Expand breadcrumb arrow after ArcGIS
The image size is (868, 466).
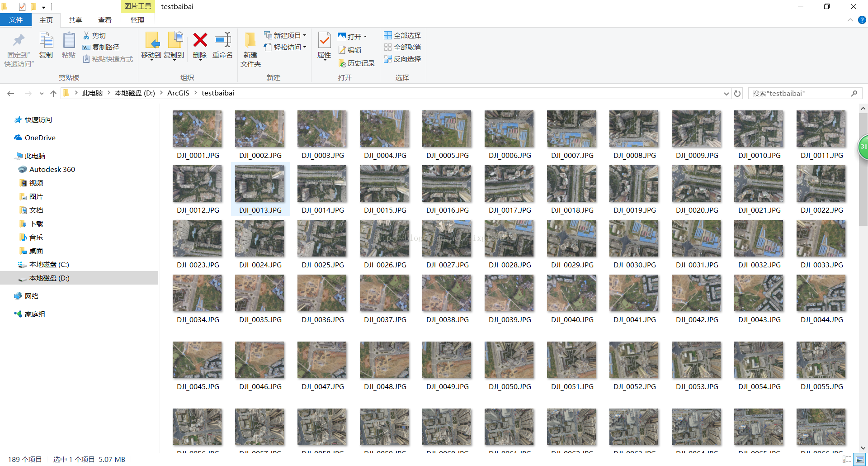click(x=196, y=93)
